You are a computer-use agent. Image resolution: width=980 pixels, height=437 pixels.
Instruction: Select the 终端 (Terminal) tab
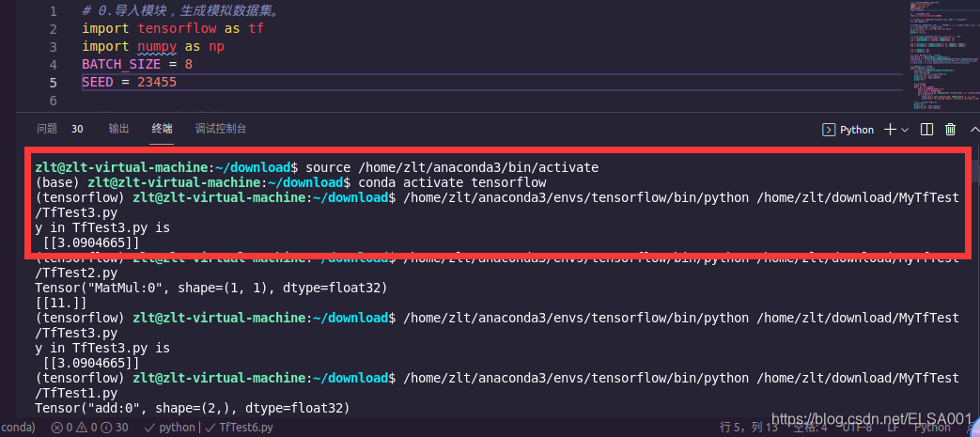(x=162, y=129)
